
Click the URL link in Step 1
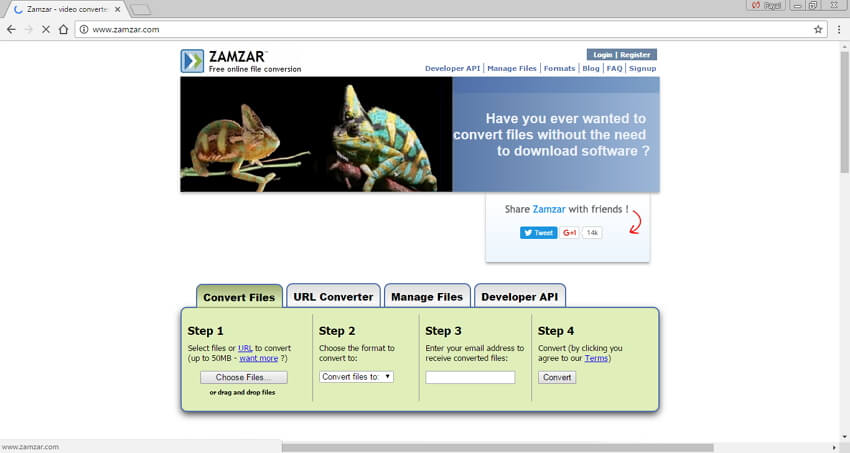245,348
